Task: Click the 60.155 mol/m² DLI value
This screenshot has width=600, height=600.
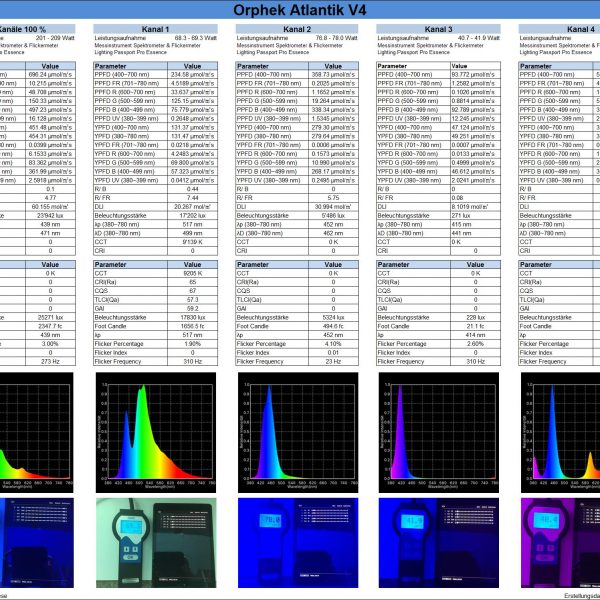Action: pyautogui.click(x=50, y=207)
